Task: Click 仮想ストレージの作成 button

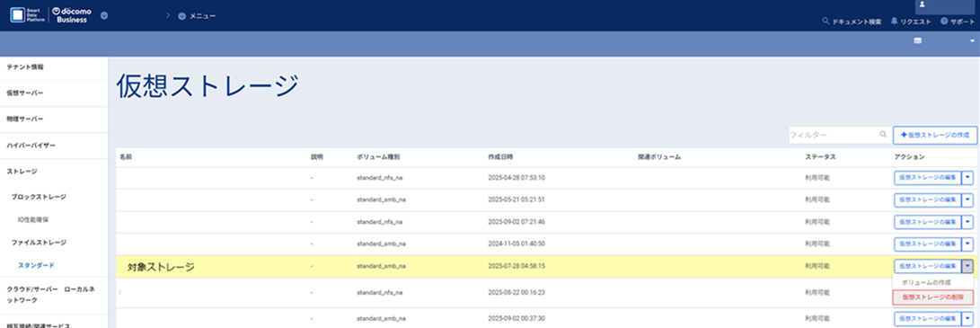Action: pos(934,135)
